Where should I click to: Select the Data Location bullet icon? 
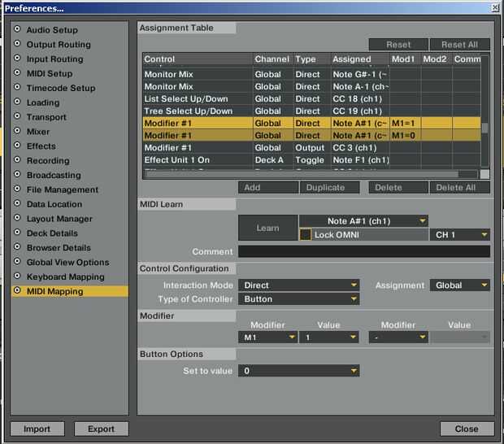[x=17, y=203]
